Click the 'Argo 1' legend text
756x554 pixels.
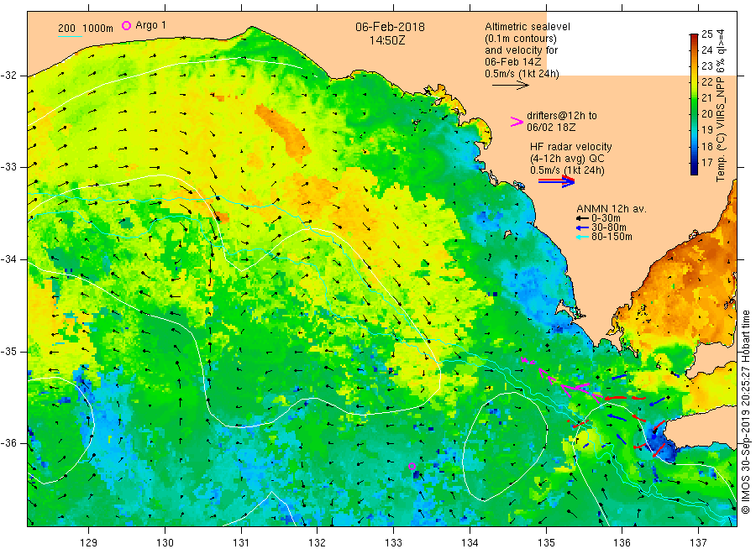tap(150, 25)
